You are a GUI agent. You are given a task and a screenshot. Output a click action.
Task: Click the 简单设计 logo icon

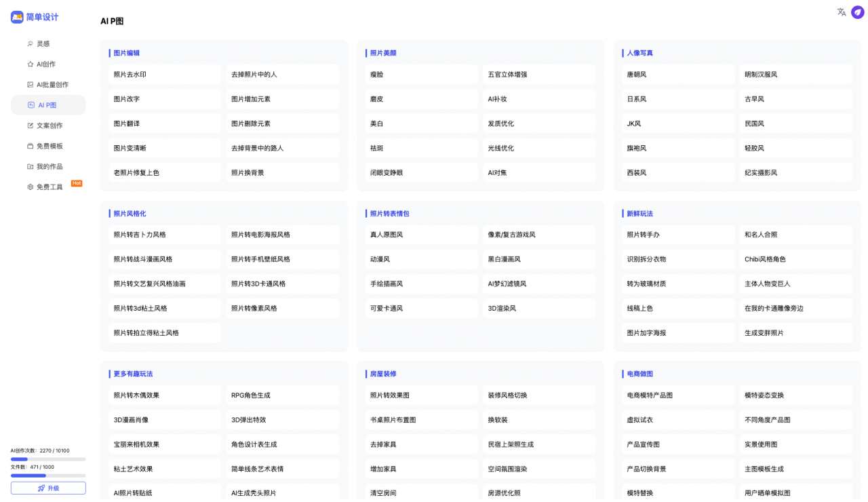tap(17, 17)
